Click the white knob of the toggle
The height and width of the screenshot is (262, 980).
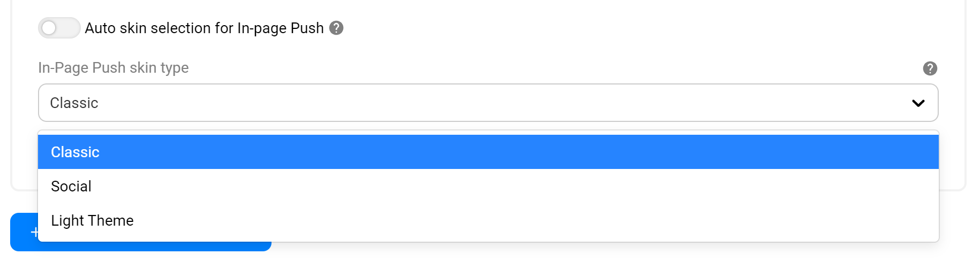pos(49,28)
